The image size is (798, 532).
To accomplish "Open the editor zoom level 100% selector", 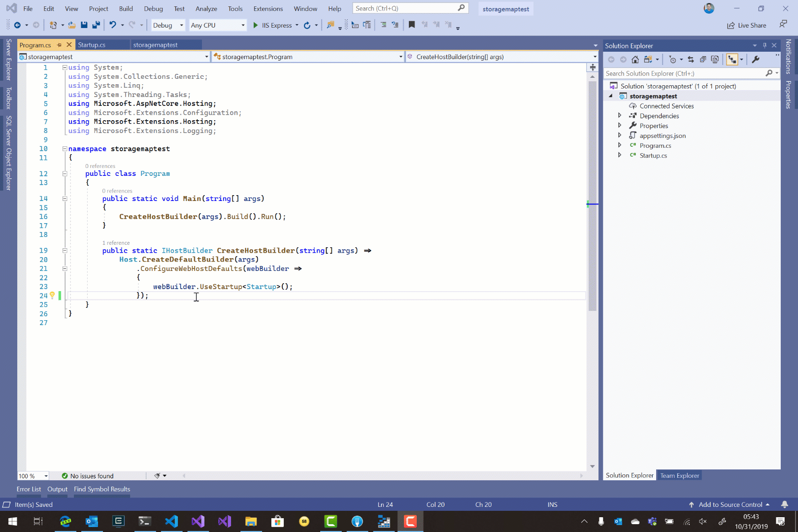I will (x=33, y=476).
